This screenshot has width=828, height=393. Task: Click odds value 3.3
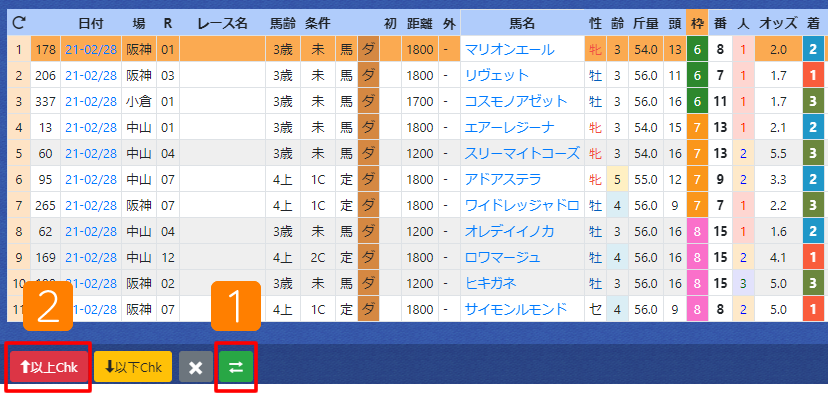coord(778,179)
